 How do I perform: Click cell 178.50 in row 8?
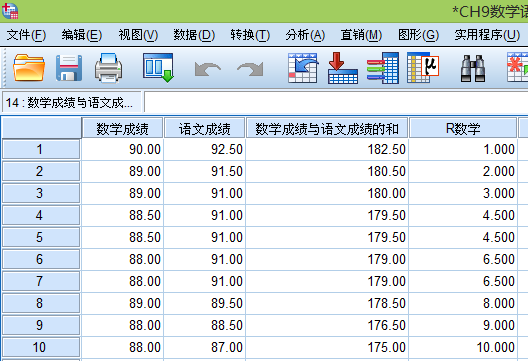tap(327, 303)
